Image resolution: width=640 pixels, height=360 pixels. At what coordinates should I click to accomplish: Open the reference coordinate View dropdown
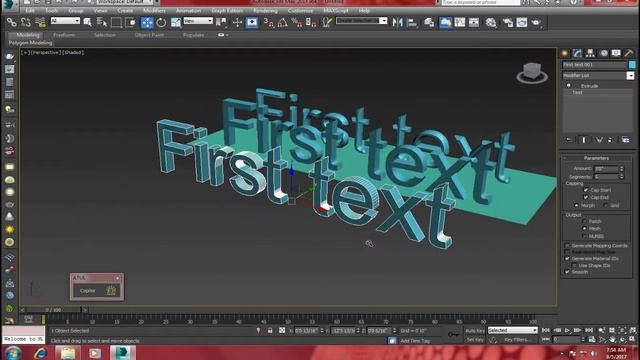coord(198,21)
